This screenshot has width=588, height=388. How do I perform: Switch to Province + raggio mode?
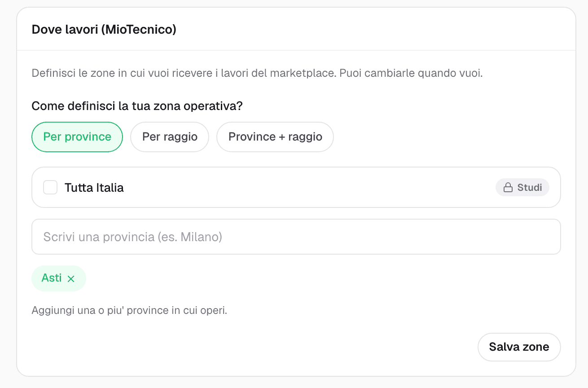(x=275, y=137)
